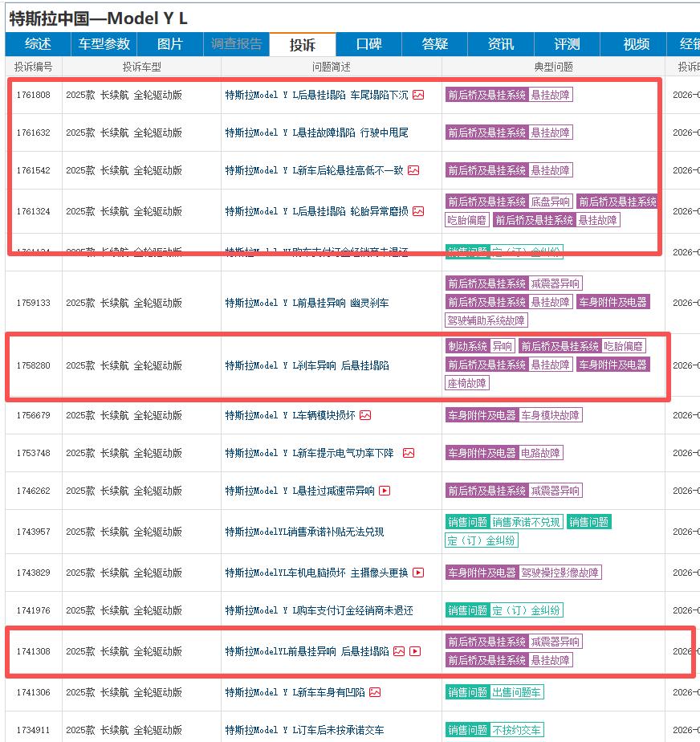Viewport: 700px width, 742px height.
Task: Click page title 特斯拉中国—Model Y L
Action: (99, 18)
